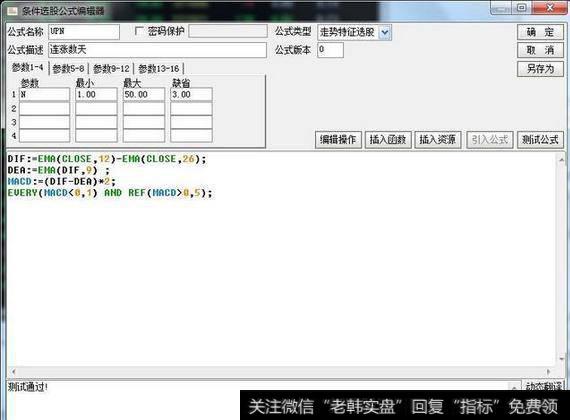Maximize the formula editor window
The width and height of the screenshot is (570, 420).
coord(521,8)
